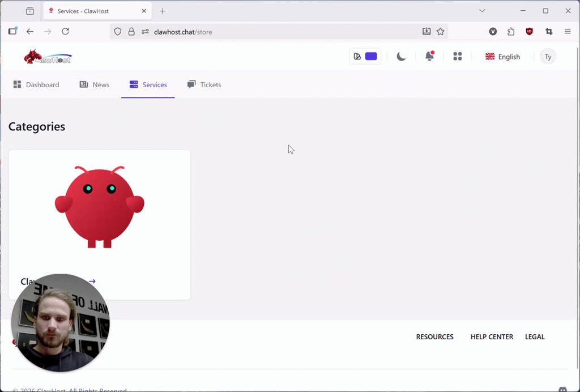Open the apps grid menu
Image resolution: width=580 pixels, height=392 pixels.
coord(458,57)
